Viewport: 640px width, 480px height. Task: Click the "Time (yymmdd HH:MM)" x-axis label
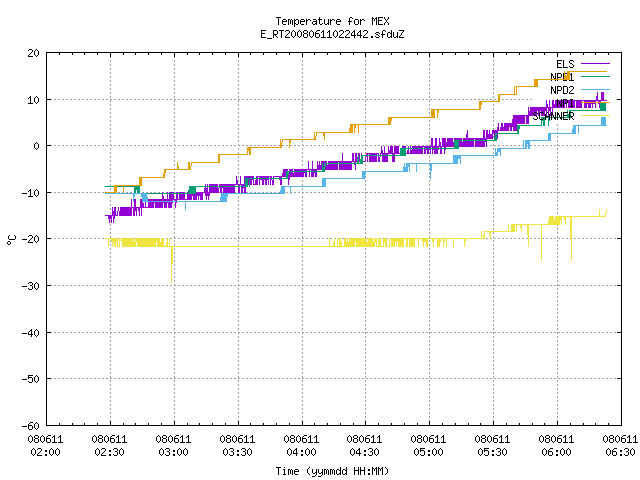332,471
